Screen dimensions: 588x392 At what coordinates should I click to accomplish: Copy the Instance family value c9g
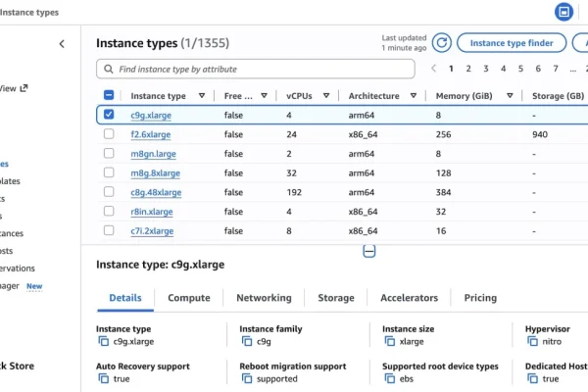coord(247,341)
